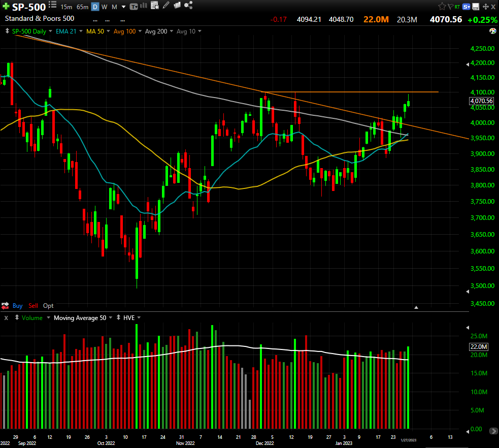This screenshot has height=448, width=499.
Task: Click the red trade arrows icon beside Buy
Action: pos(5,306)
